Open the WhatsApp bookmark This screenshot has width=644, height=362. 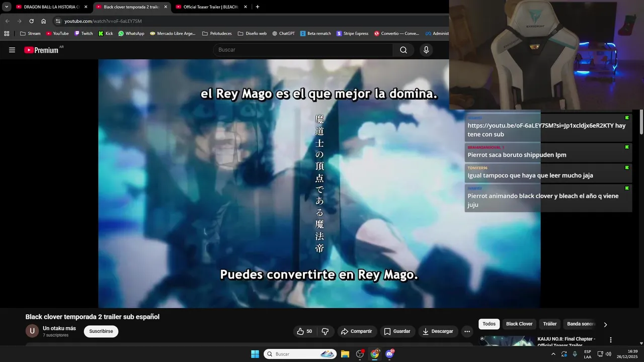[x=131, y=33]
